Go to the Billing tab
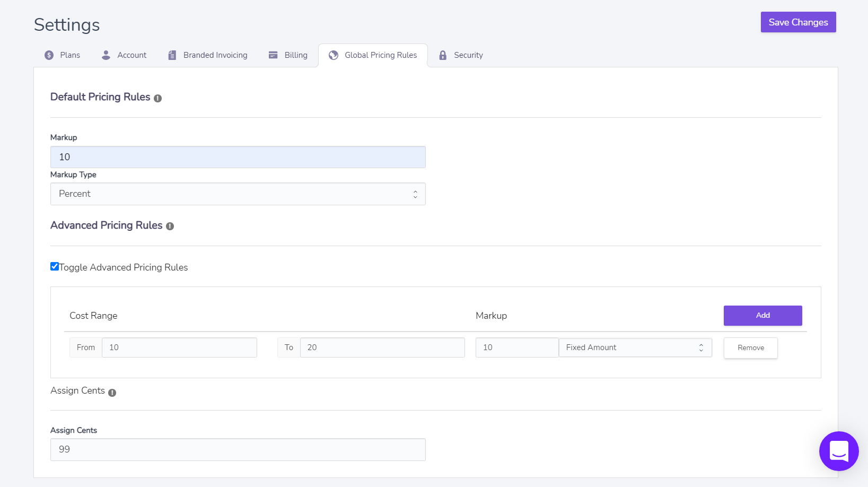 click(288, 55)
